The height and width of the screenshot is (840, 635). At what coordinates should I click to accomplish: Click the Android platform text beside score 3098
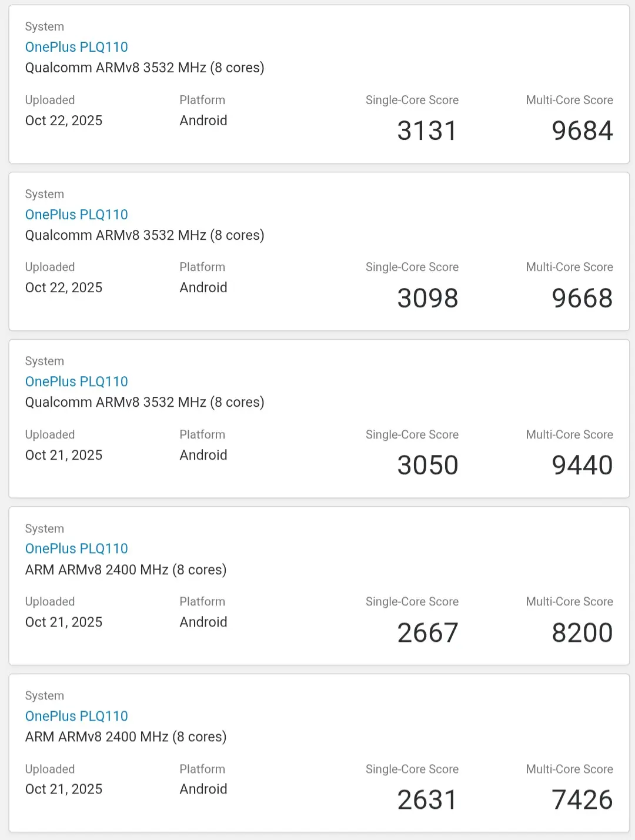pos(203,287)
